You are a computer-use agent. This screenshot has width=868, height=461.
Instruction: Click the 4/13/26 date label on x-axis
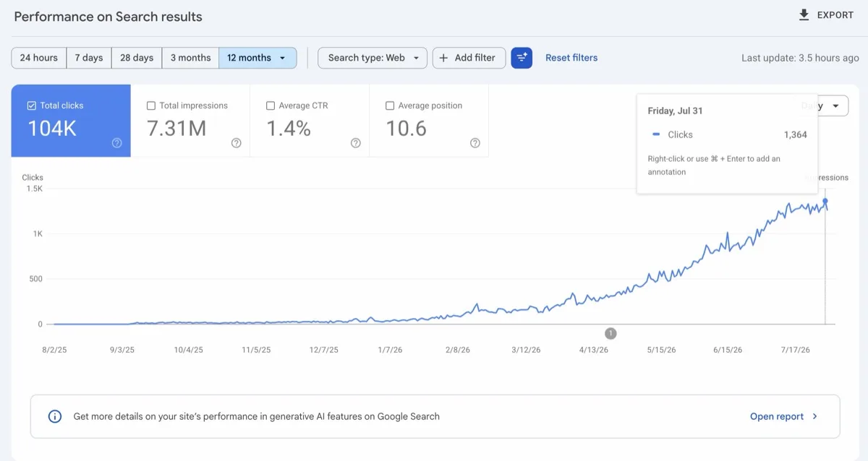[594, 350]
